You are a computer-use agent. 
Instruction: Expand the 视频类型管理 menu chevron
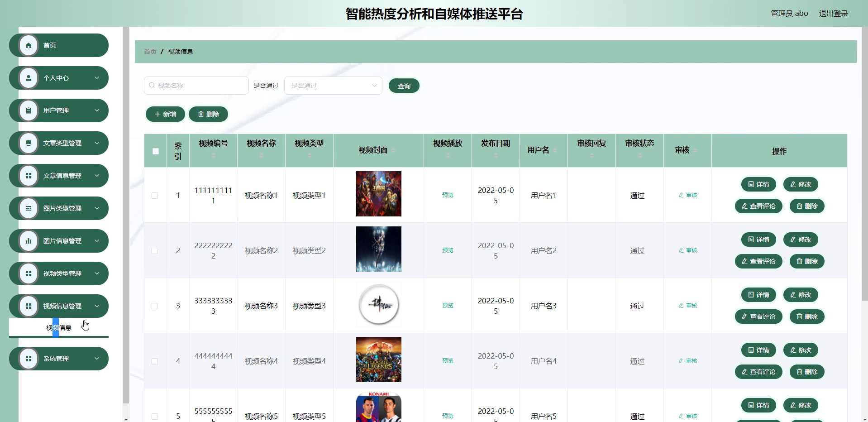97,273
